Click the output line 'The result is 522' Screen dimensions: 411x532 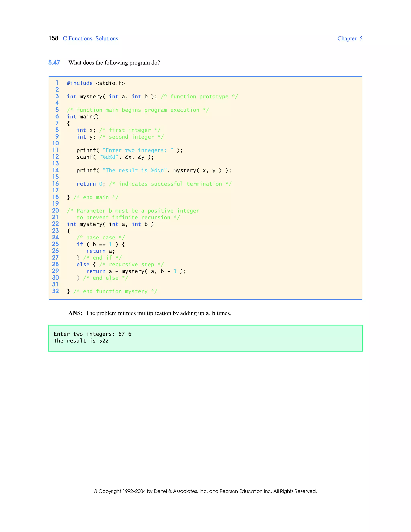coord(81,341)
